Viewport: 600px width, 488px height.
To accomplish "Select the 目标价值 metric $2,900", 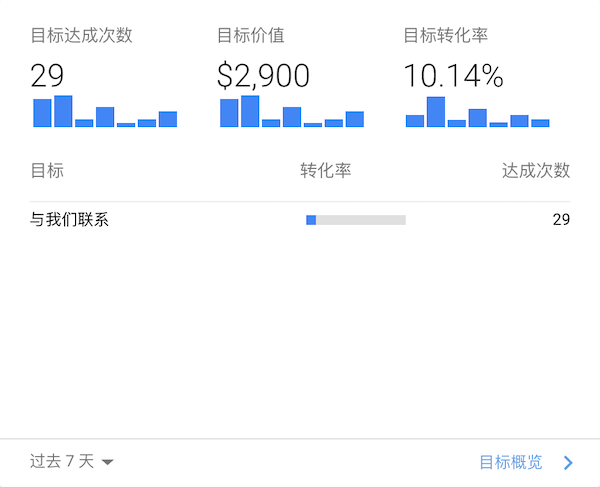I will click(x=263, y=75).
